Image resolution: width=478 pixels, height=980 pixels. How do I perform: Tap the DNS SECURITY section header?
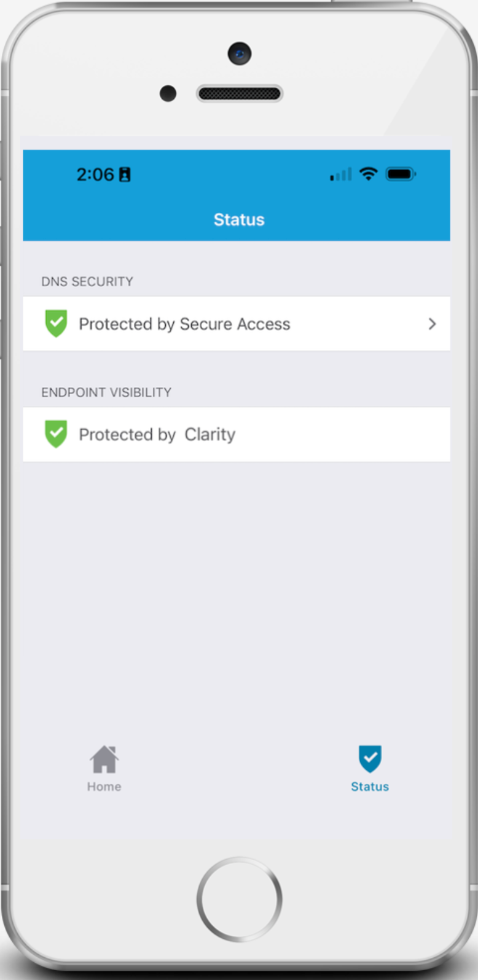(87, 281)
